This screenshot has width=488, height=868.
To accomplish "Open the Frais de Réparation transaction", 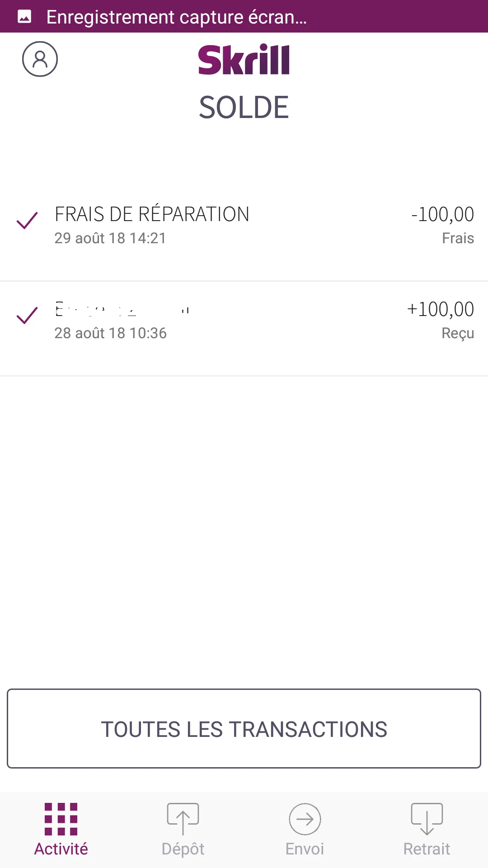I will tap(152, 215).
